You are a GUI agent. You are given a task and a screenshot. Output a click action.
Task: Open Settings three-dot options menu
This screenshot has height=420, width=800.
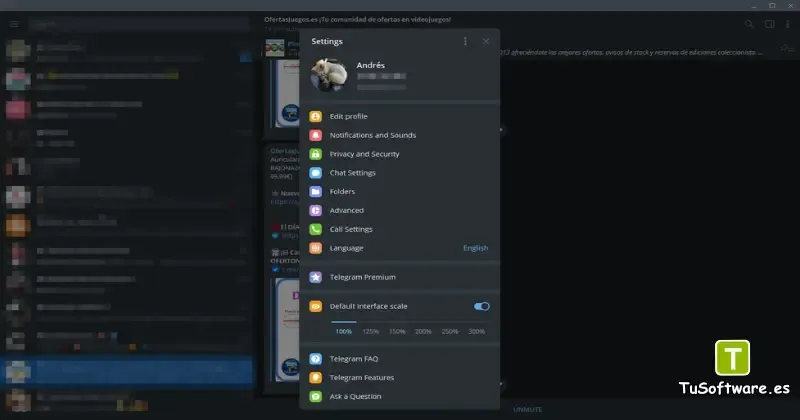[465, 41]
